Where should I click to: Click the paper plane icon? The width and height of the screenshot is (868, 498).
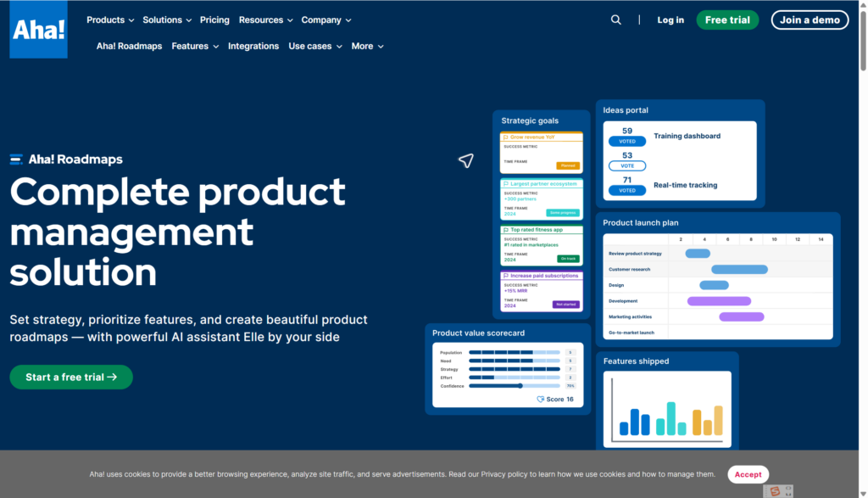(x=466, y=160)
